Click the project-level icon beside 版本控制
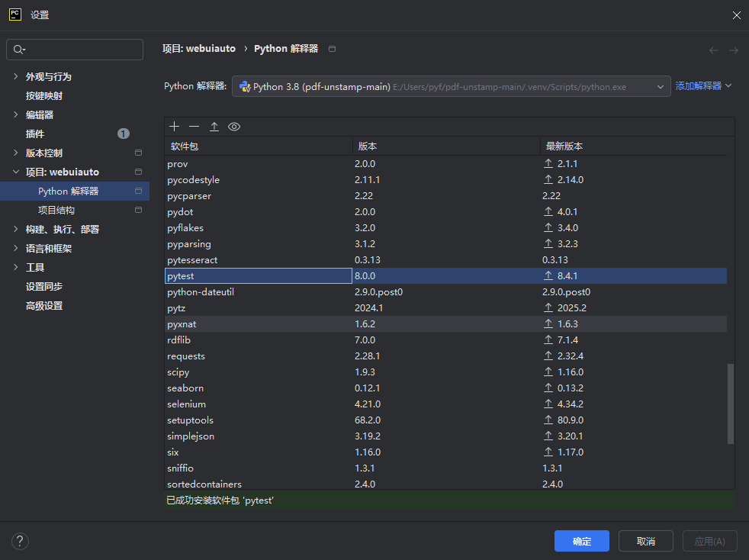Image resolution: width=749 pixels, height=560 pixels. click(139, 153)
